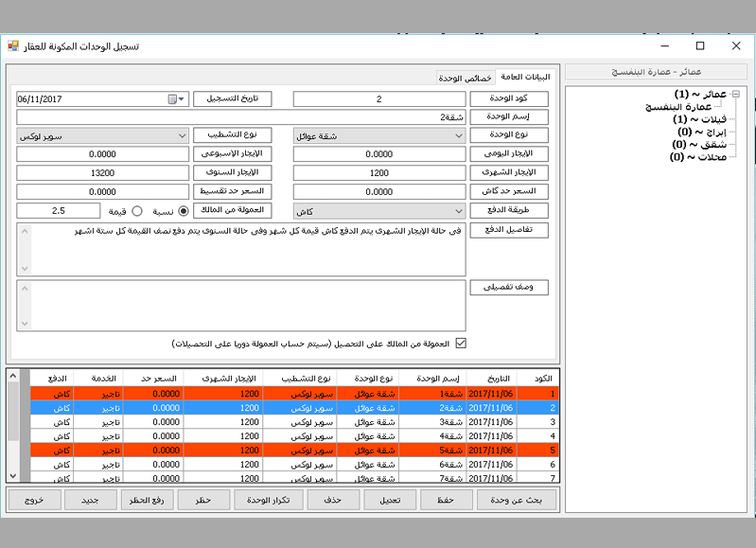Click the كود الوحدة field containing 2
This screenshot has height=548, width=756.
pyautogui.click(x=379, y=98)
